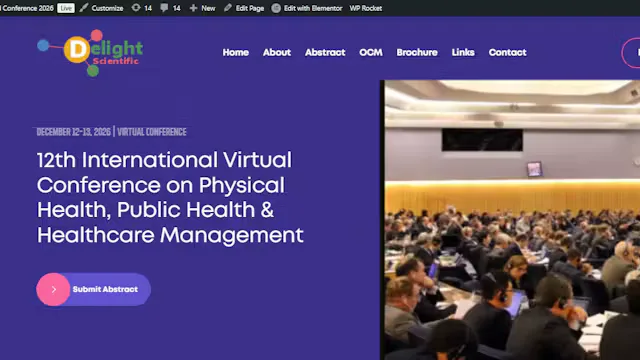Click the pencil icon for Edit Page
The height and width of the screenshot is (360, 640).
[x=228, y=8]
